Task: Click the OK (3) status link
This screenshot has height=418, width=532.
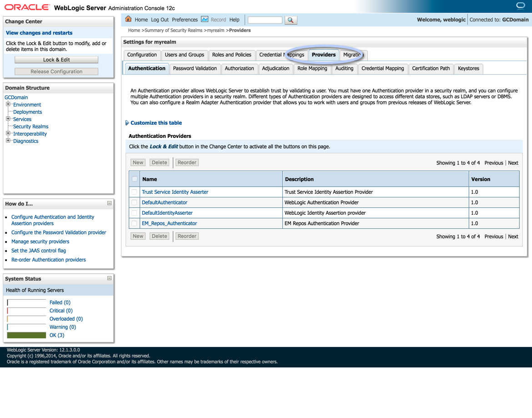Action: pyautogui.click(x=57, y=335)
